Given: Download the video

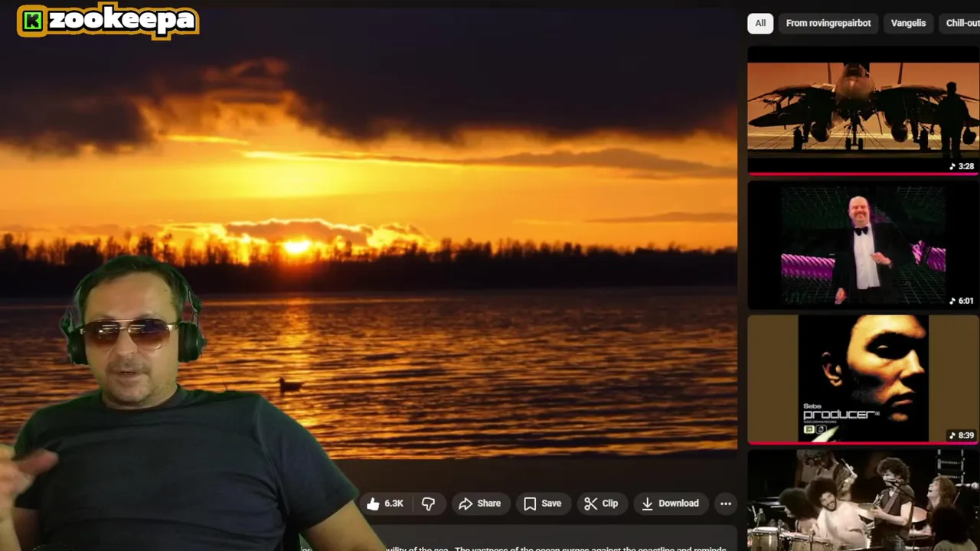Looking at the screenshot, I should (x=670, y=504).
